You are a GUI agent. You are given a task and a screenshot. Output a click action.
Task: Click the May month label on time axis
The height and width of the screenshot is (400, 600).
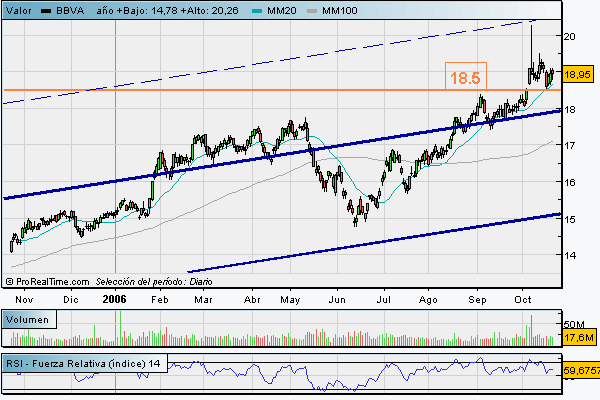(x=290, y=300)
